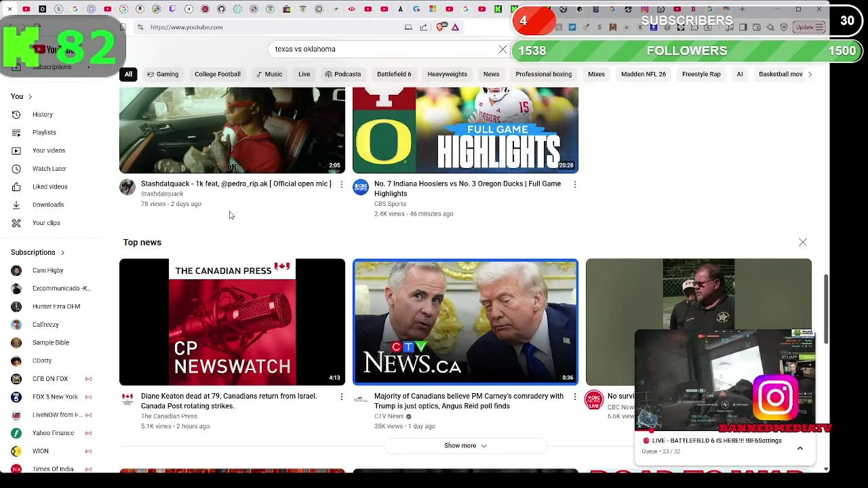Select the College Football filter chip

[218, 74]
